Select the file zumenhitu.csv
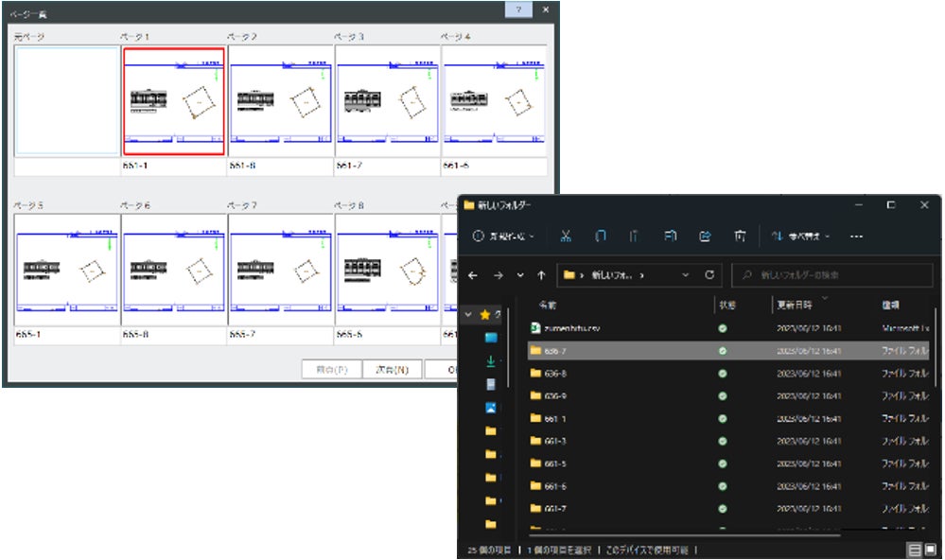The image size is (945, 560). click(572, 328)
